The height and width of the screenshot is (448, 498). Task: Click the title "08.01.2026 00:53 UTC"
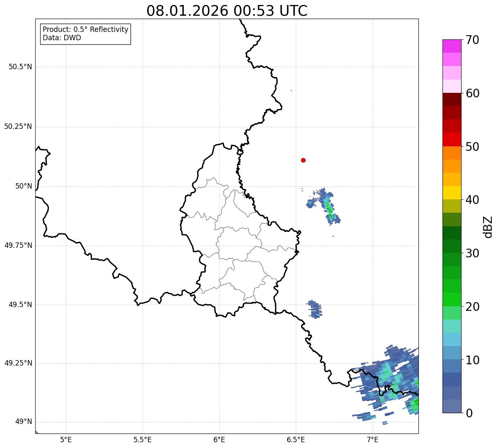pyautogui.click(x=227, y=11)
